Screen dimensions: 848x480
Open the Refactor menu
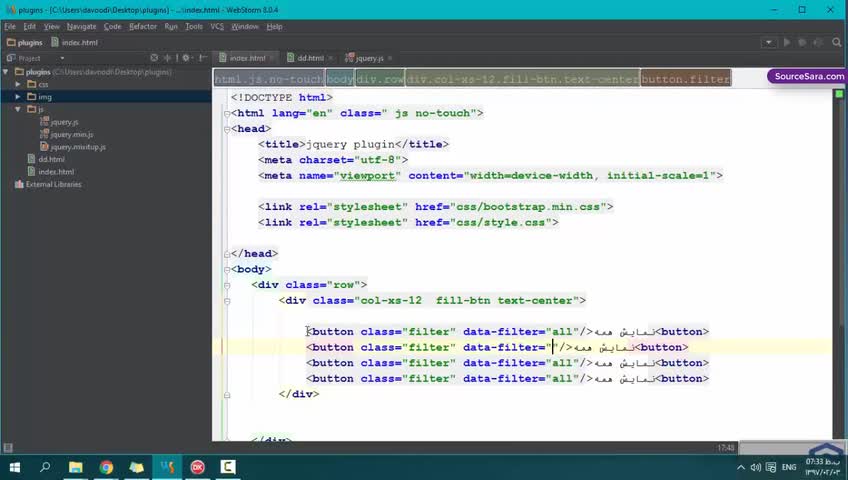click(143, 26)
